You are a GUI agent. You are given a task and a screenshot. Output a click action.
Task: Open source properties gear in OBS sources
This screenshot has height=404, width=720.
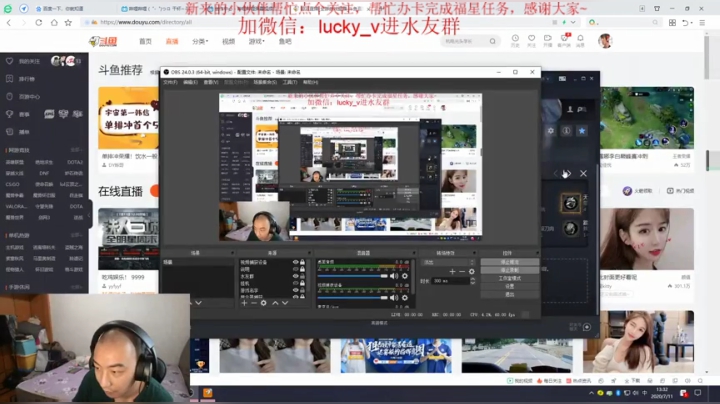tap(264, 303)
